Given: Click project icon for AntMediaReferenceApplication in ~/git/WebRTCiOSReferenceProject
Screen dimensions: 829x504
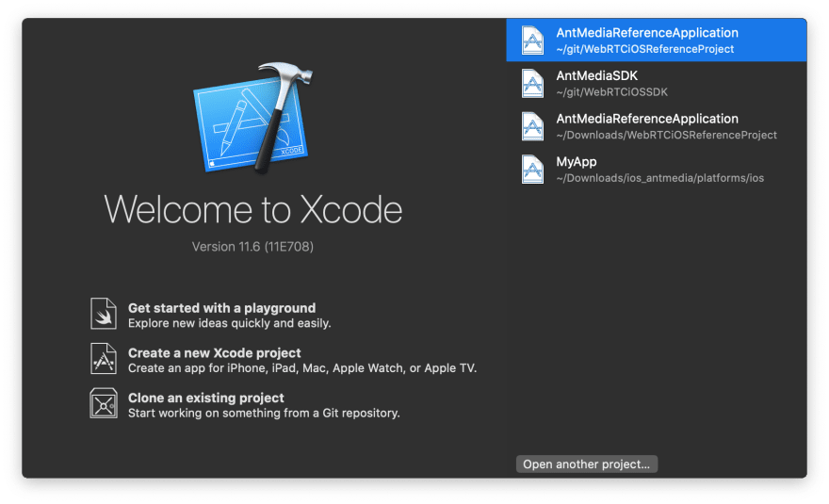Looking at the screenshot, I should click(x=532, y=41).
